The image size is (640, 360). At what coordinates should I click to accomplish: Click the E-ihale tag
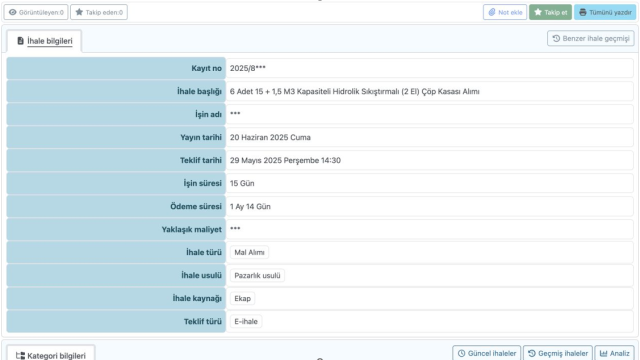tap(246, 321)
